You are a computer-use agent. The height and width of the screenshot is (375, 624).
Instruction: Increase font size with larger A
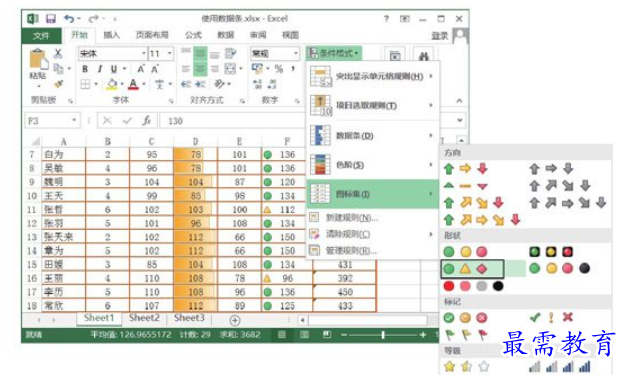[141, 69]
